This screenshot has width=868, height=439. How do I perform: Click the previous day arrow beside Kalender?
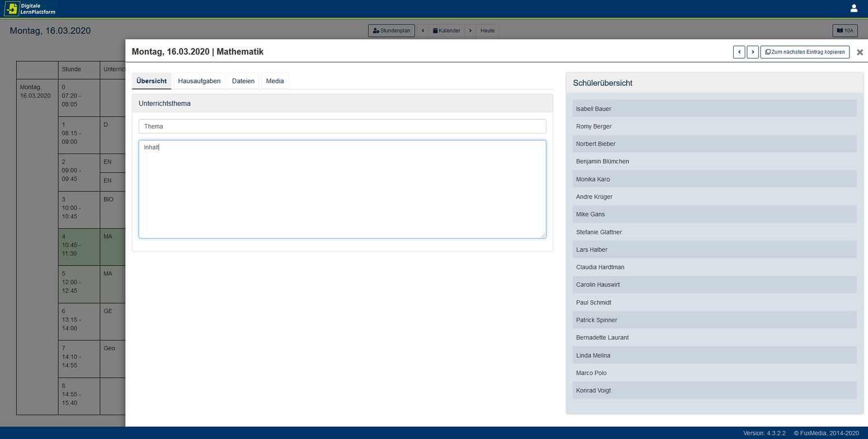[423, 31]
